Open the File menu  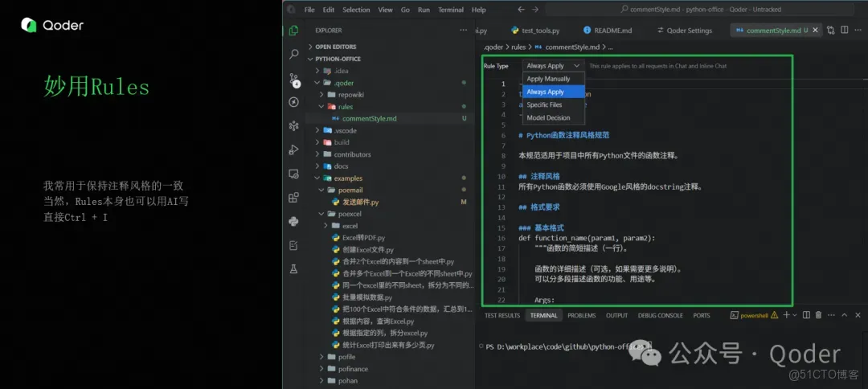pyautogui.click(x=309, y=10)
